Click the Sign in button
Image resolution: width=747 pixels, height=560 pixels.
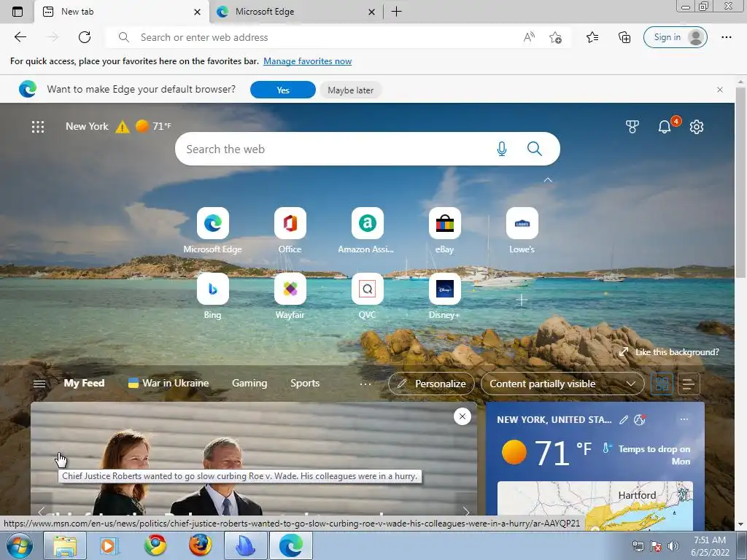coord(675,37)
